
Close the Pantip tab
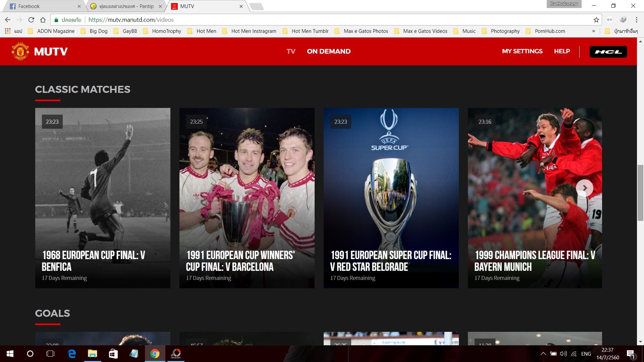pyautogui.click(x=160, y=6)
